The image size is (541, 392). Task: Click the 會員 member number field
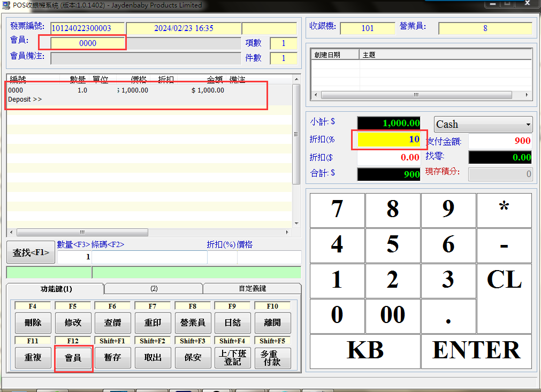(x=88, y=43)
